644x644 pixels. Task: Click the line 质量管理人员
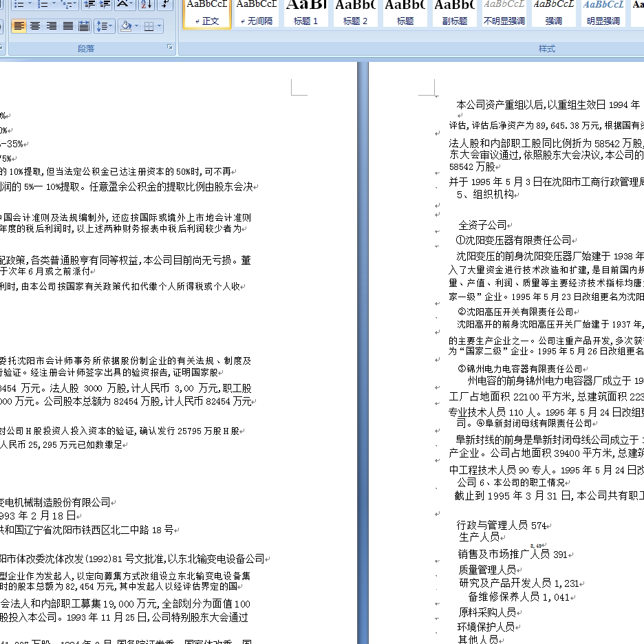point(487,570)
